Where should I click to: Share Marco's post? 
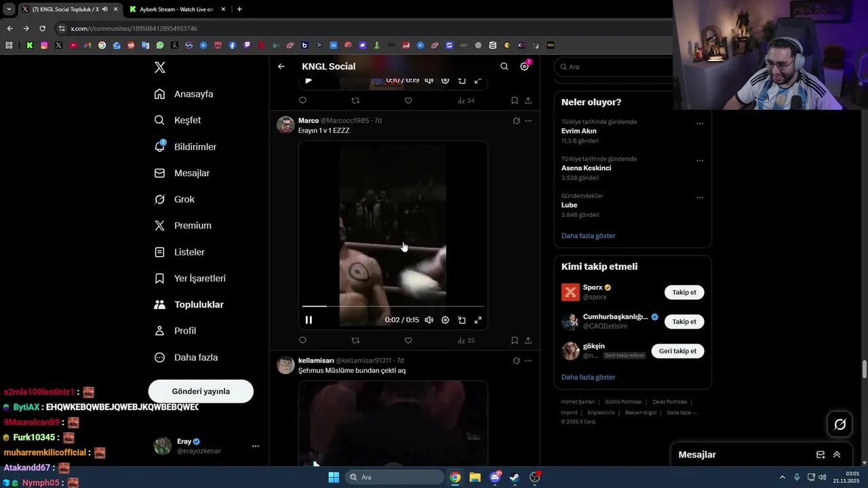[x=528, y=340]
